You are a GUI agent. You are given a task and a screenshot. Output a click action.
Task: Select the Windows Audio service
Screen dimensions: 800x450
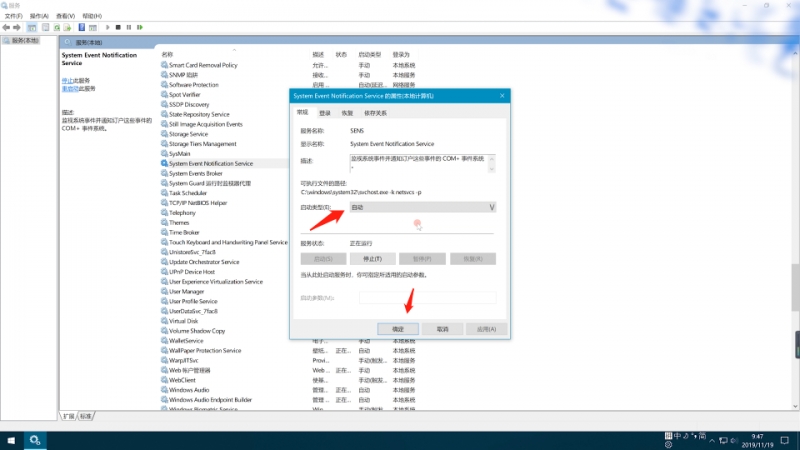(189, 390)
